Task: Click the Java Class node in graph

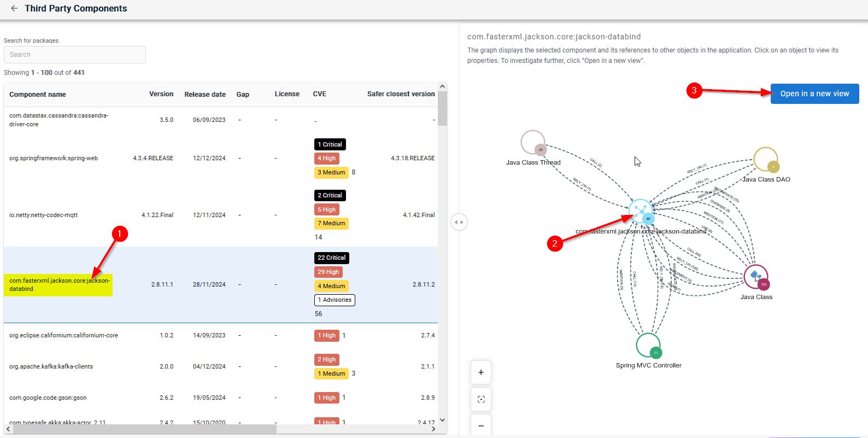Action: pos(755,277)
